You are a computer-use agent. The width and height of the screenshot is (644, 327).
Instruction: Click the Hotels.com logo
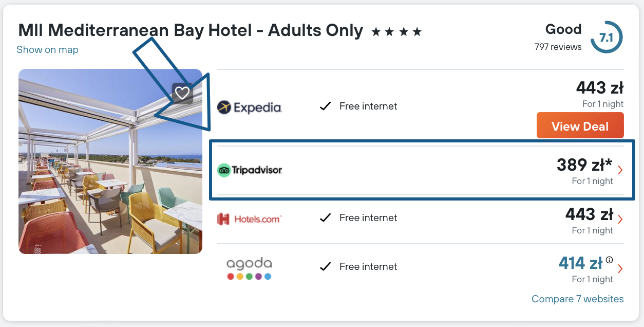[250, 219]
